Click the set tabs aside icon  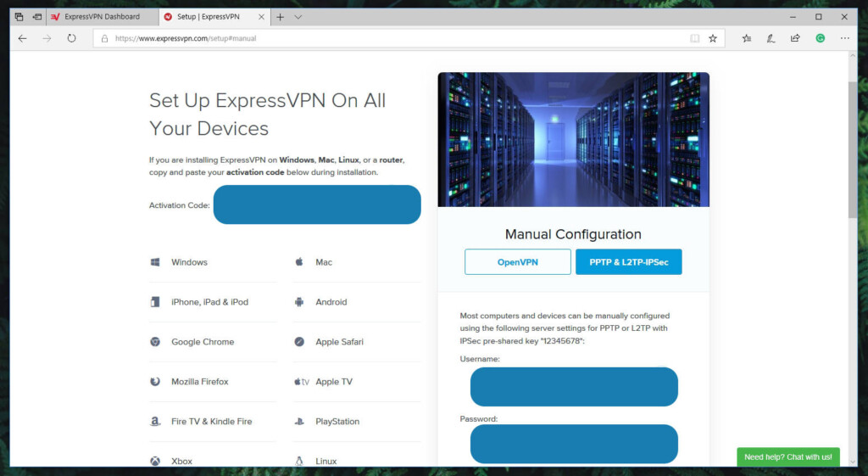coord(37,17)
